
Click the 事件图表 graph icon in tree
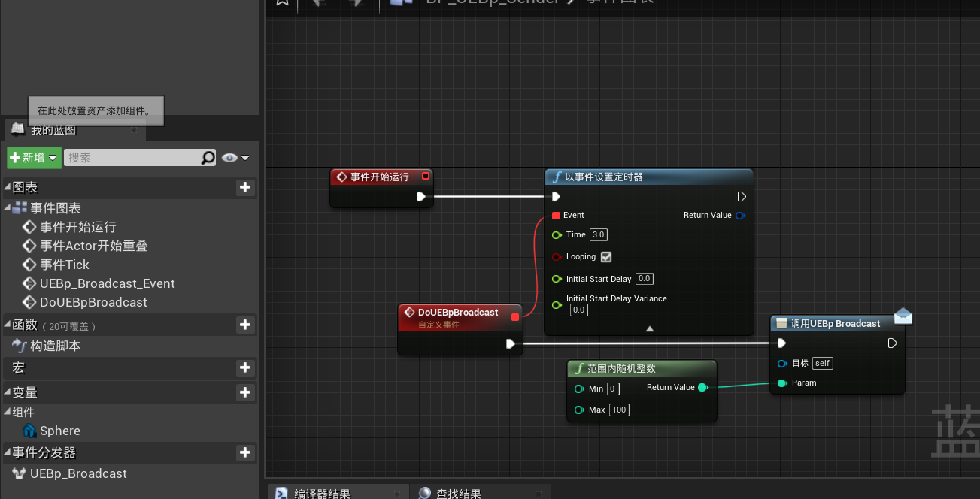pyautogui.click(x=20, y=208)
